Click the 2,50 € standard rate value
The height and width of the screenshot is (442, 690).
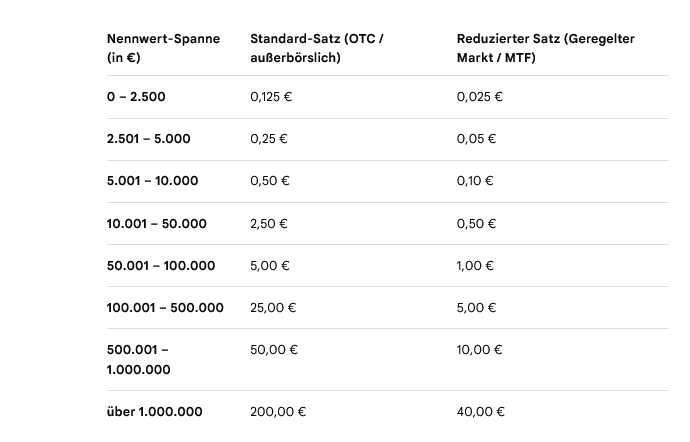click(269, 224)
